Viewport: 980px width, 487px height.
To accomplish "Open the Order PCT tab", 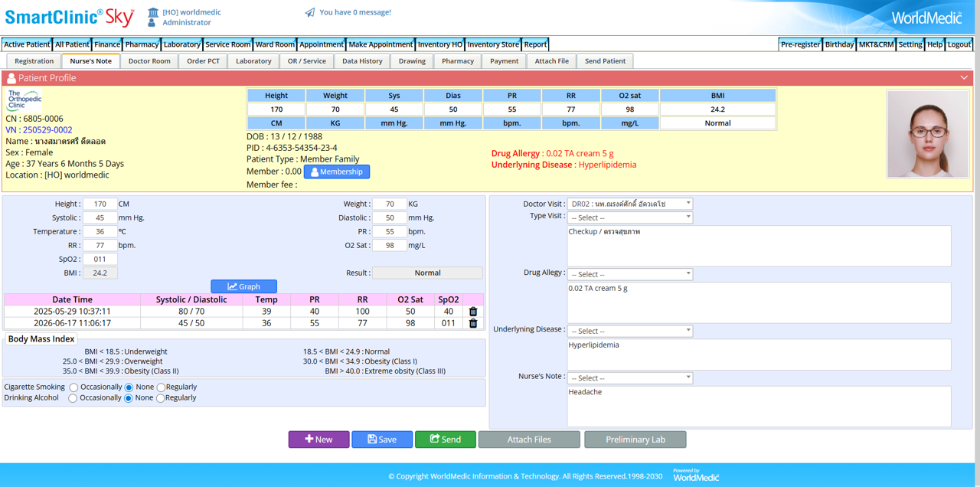I will point(203,61).
